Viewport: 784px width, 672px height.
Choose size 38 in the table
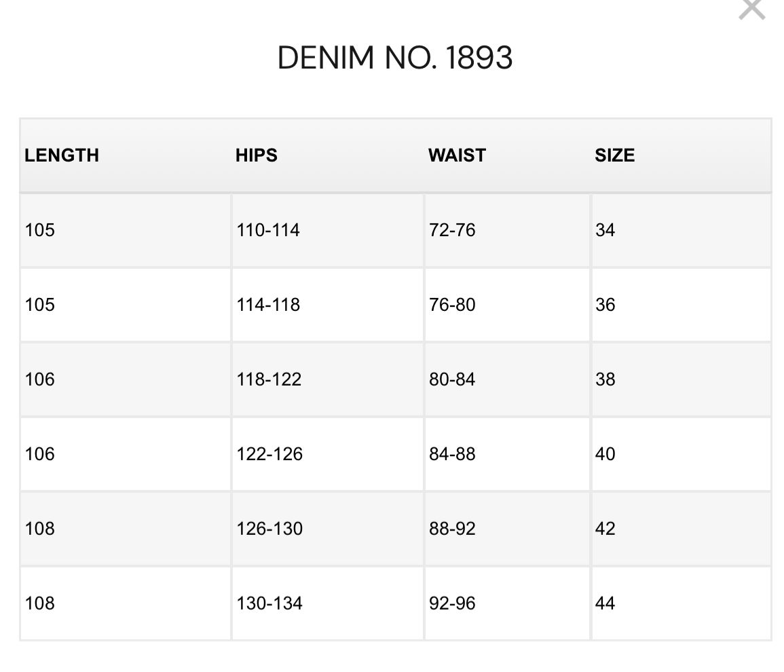coord(605,379)
